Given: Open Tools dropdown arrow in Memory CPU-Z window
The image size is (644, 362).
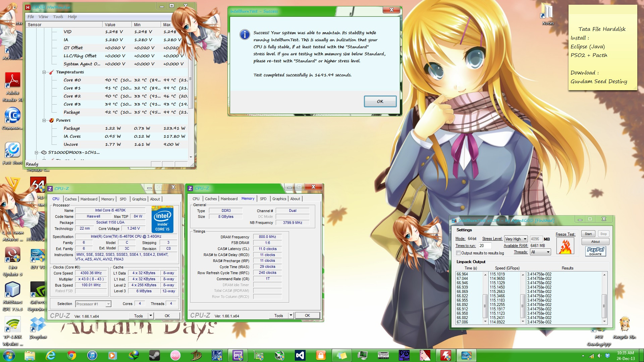Looking at the screenshot, I should point(291,315).
